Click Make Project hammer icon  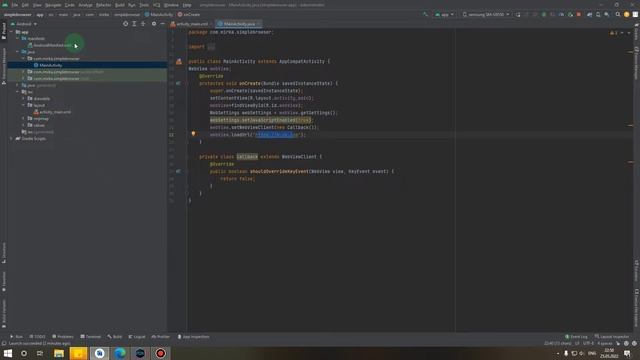click(425, 15)
